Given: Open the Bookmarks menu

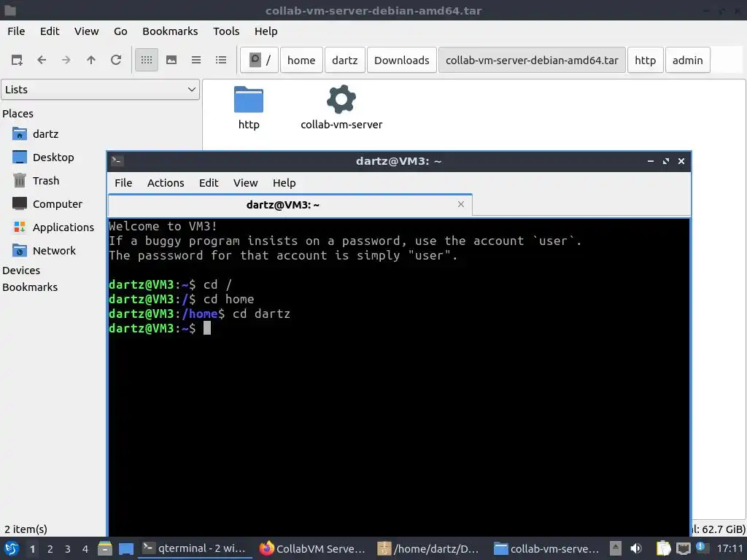Looking at the screenshot, I should (170, 31).
